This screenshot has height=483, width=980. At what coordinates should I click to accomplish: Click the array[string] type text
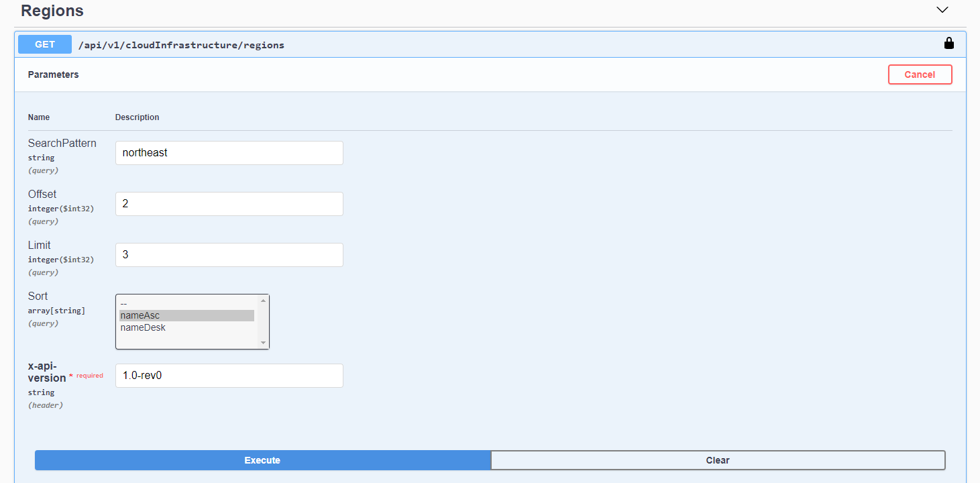(x=56, y=311)
